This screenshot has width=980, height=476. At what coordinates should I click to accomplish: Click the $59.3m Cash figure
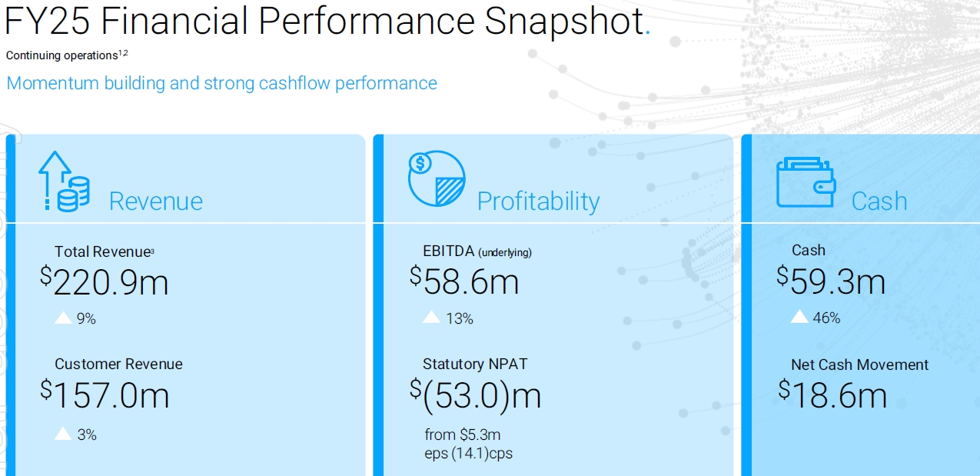831,281
